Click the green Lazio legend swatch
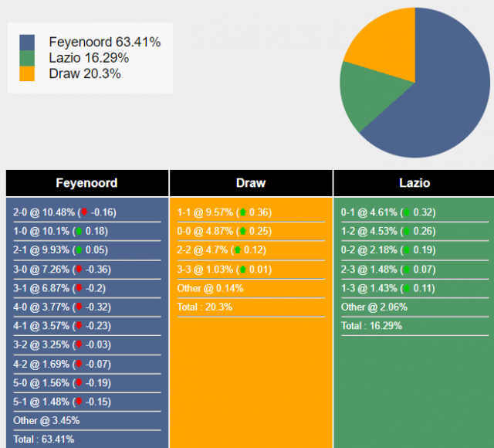Image resolution: width=494 pixels, height=448 pixels. coord(27,58)
